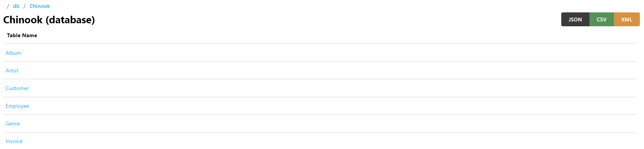The height and width of the screenshot is (149, 644).
Task: Browse the Invoice table rows link
Action: tap(14, 141)
